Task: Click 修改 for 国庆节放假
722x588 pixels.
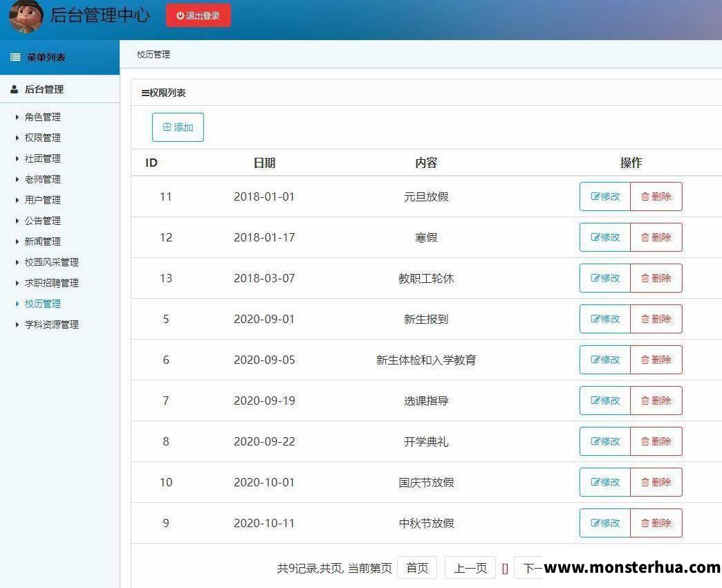Action: 605,482
